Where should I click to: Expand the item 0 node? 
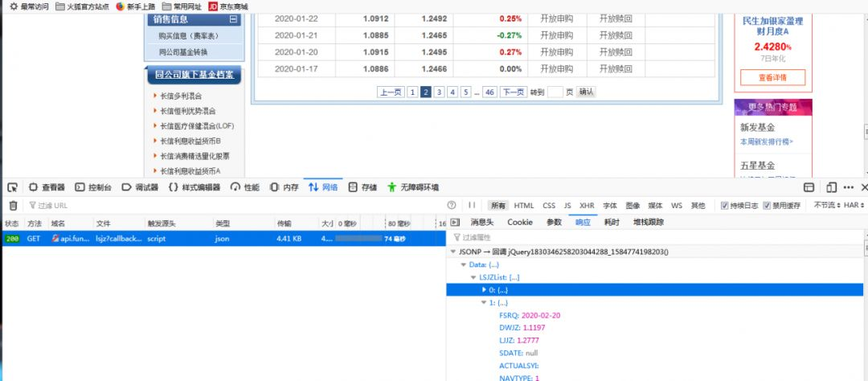[x=484, y=289]
